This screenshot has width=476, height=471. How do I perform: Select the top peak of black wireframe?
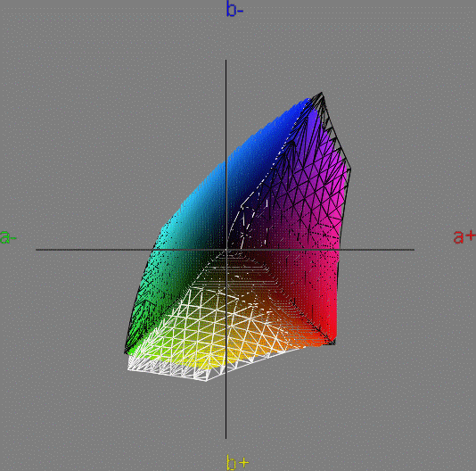(x=322, y=93)
